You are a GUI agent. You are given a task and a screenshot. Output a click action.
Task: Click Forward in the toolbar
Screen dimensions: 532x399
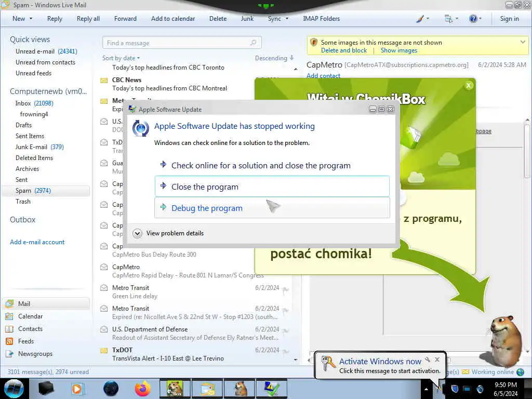click(125, 19)
